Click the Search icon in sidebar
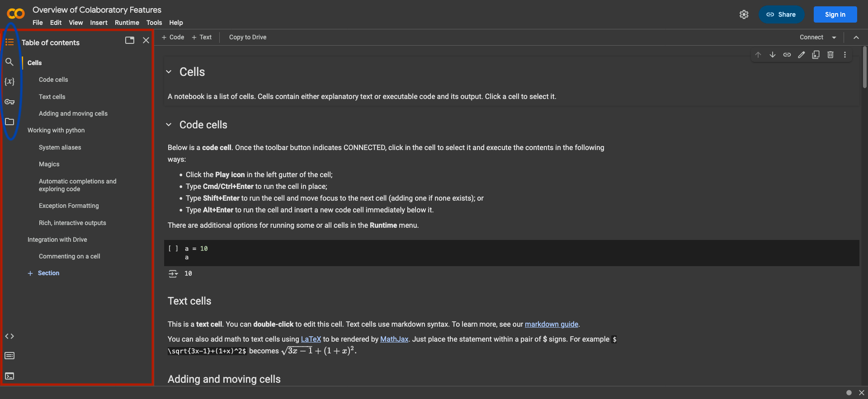 coord(9,62)
